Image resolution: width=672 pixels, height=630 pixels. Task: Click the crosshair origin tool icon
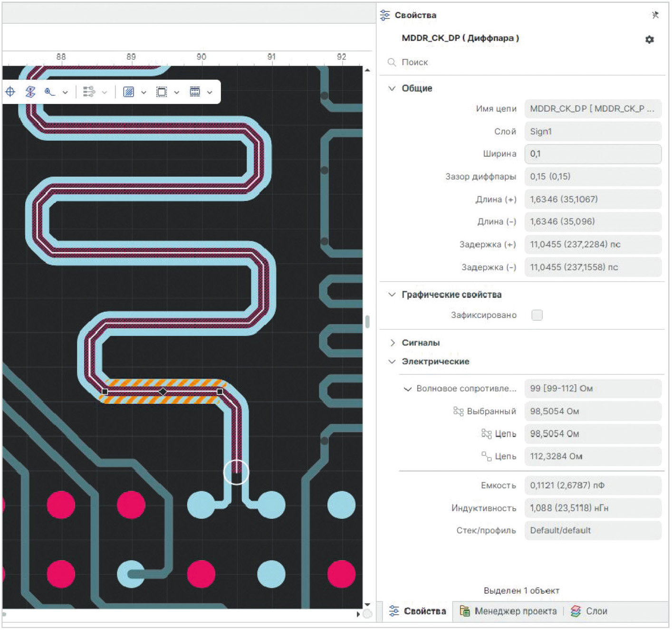click(x=10, y=92)
